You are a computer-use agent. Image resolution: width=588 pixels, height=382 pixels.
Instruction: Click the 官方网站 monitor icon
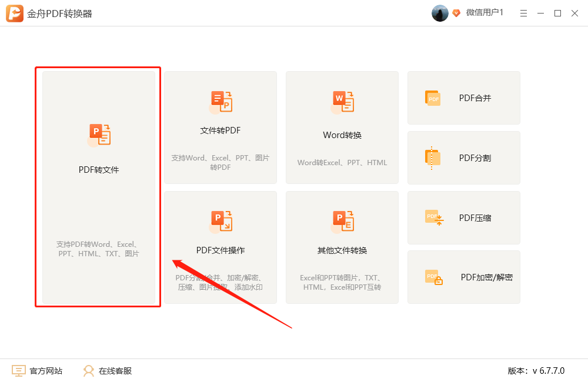pyautogui.click(x=19, y=371)
